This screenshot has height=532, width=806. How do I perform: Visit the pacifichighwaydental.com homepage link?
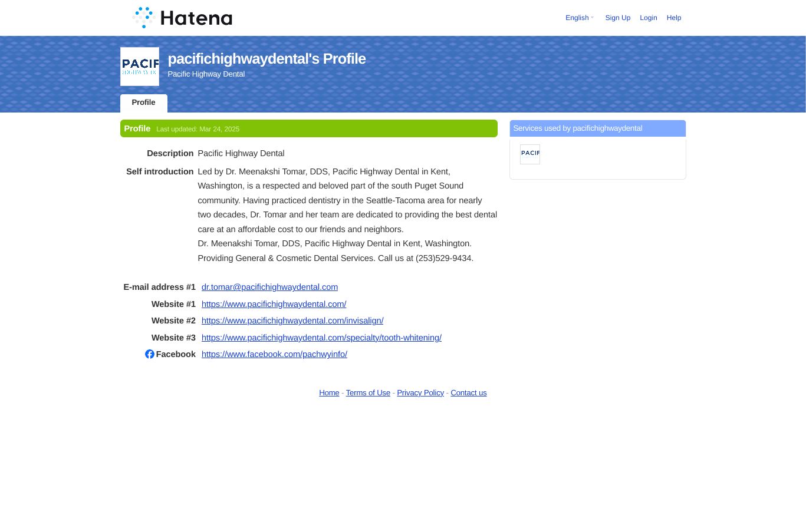pyautogui.click(x=274, y=304)
